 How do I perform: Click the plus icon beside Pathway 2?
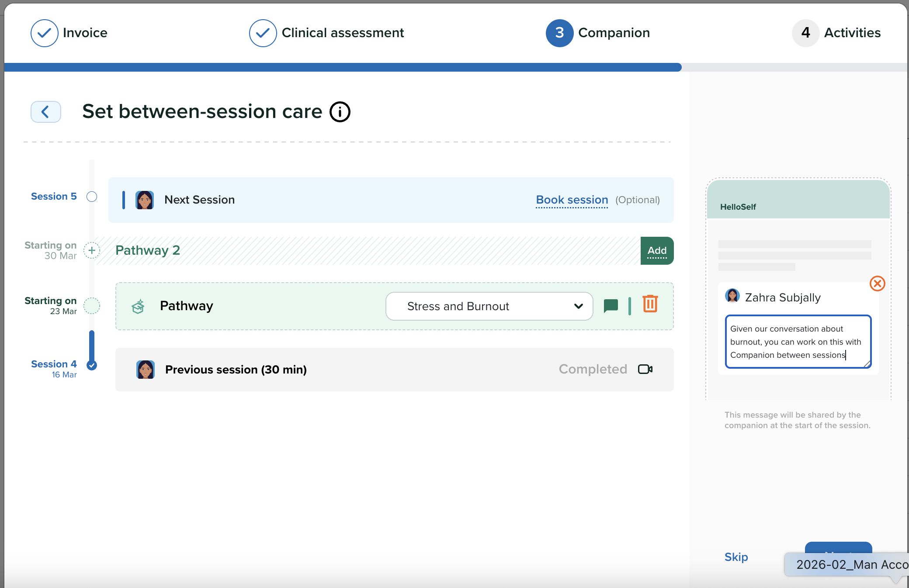click(x=92, y=250)
